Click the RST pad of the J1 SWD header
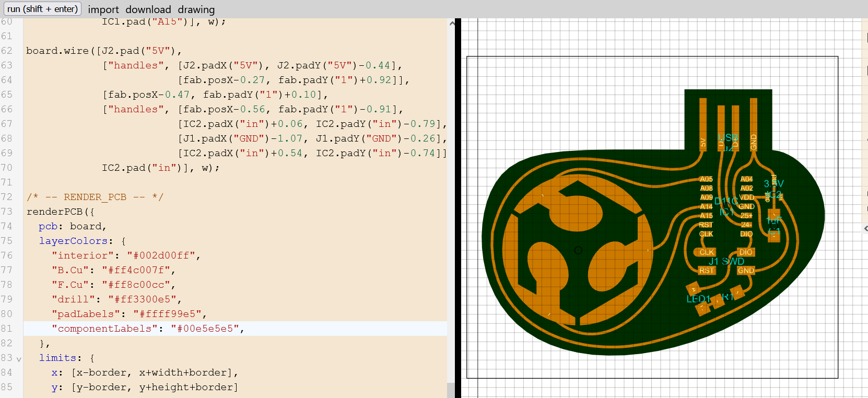The image size is (868, 398). coord(707,271)
